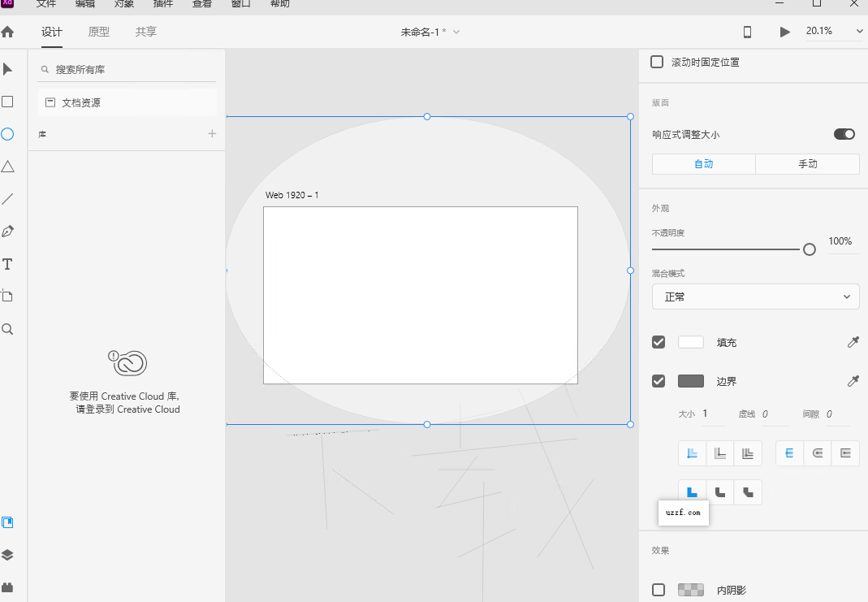
Task: Select the Text tool
Action: [8, 263]
